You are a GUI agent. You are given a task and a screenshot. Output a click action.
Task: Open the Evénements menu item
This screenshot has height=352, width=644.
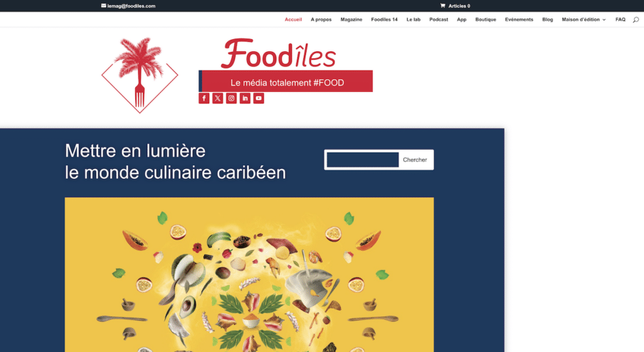coord(519,19)
